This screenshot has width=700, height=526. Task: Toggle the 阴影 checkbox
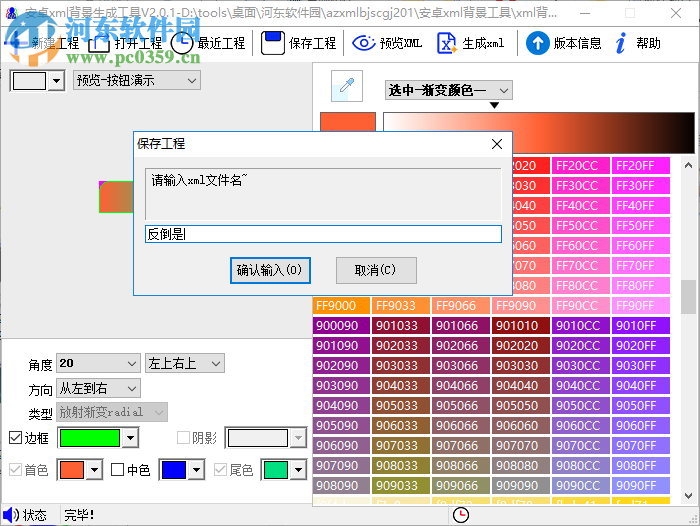[183, 438]
